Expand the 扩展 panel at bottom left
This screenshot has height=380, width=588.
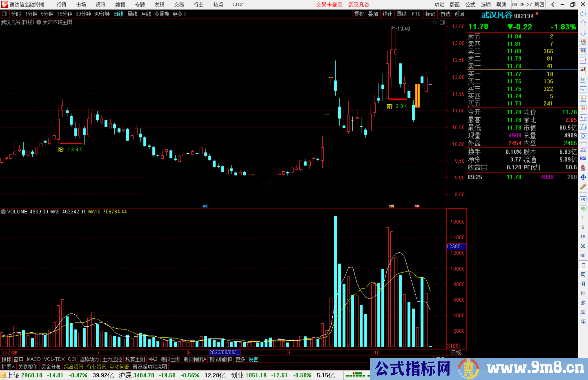click(x=8, y=367)
